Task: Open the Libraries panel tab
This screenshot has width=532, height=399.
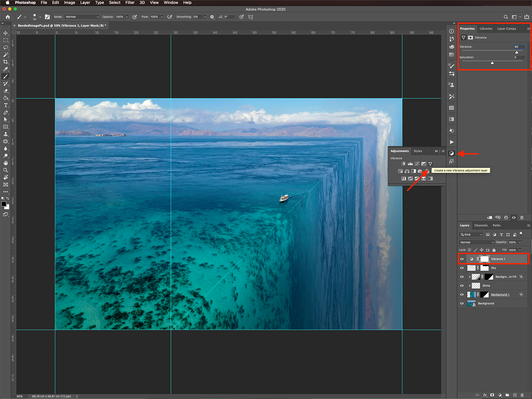Action: [x=486, y=29]
